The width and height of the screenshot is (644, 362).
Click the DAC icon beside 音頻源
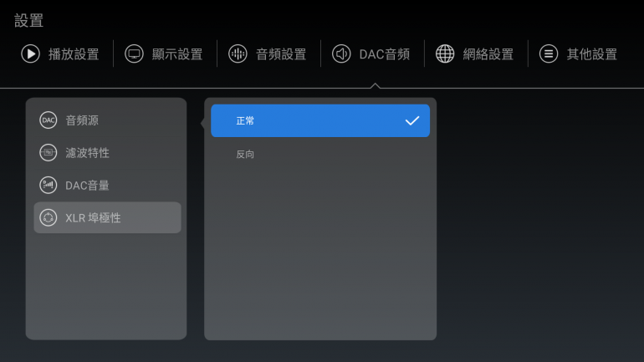pos(48,120)
